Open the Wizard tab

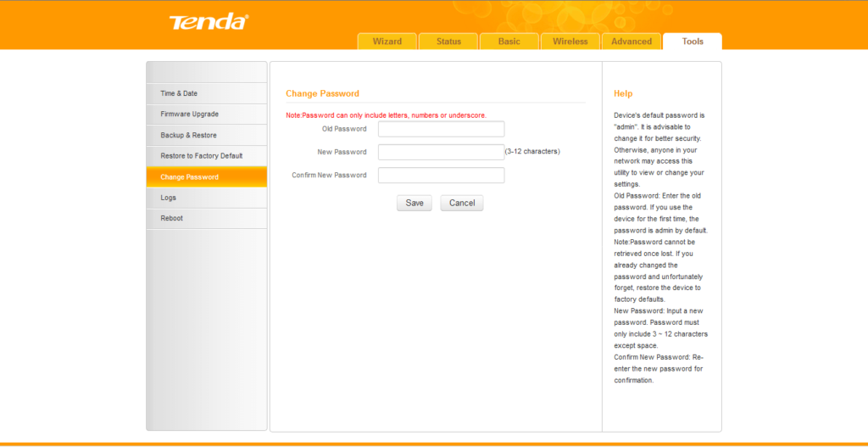point(387,42)
